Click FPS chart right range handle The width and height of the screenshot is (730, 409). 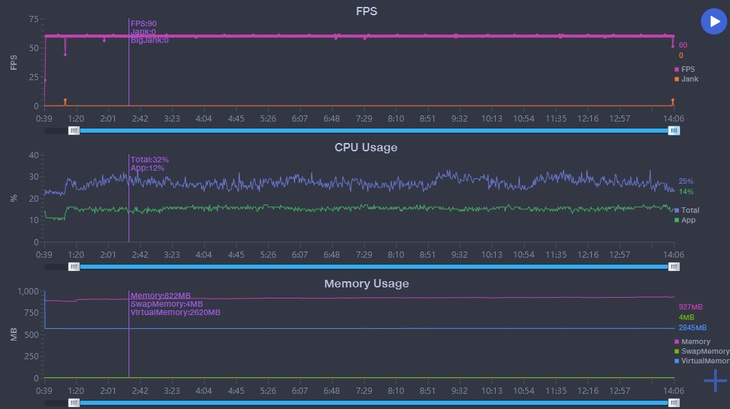(x=675, y=130)
